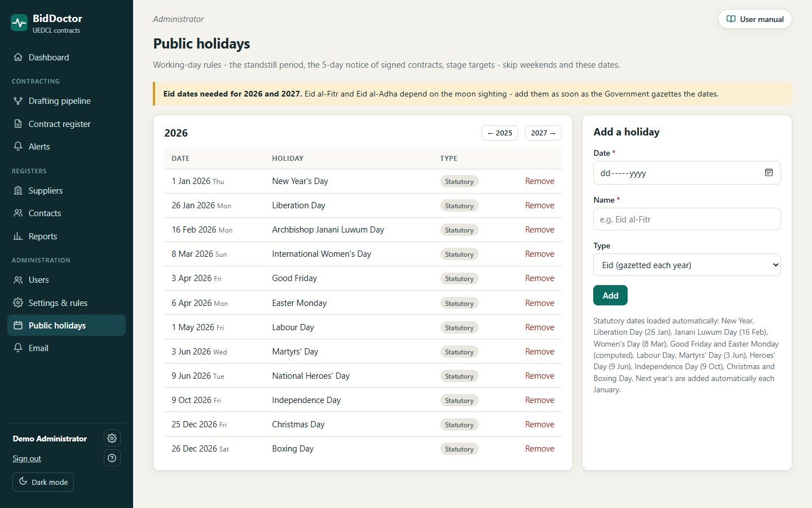The image size is (812, 508).
Task: Remove the Liberation Day holiday
Action: [x=540, y=205]
